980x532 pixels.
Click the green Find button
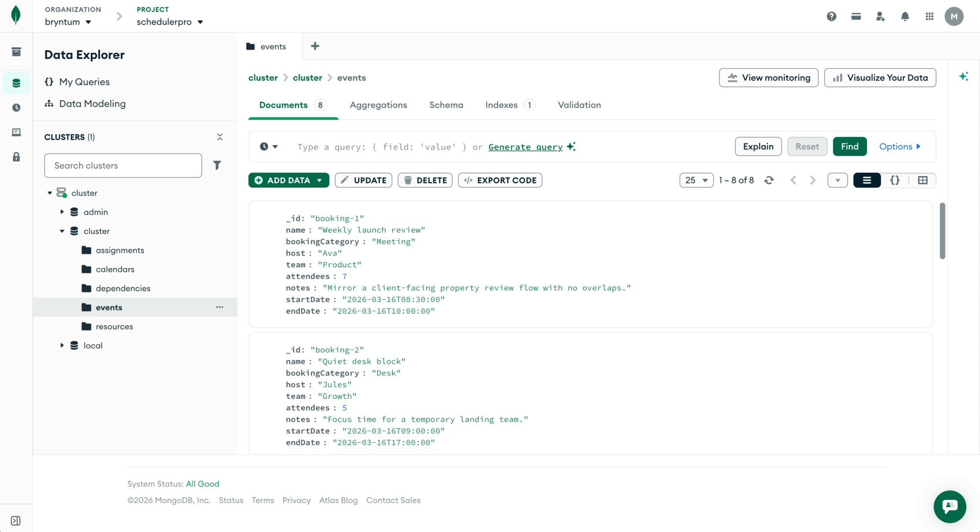[849, 147]
